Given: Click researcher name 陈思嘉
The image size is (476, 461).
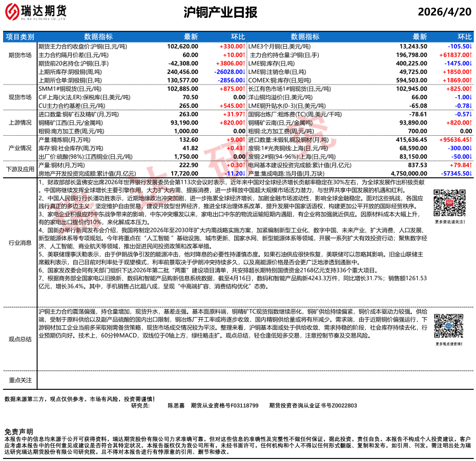Looking at the screenshot, I should (177, 405).
